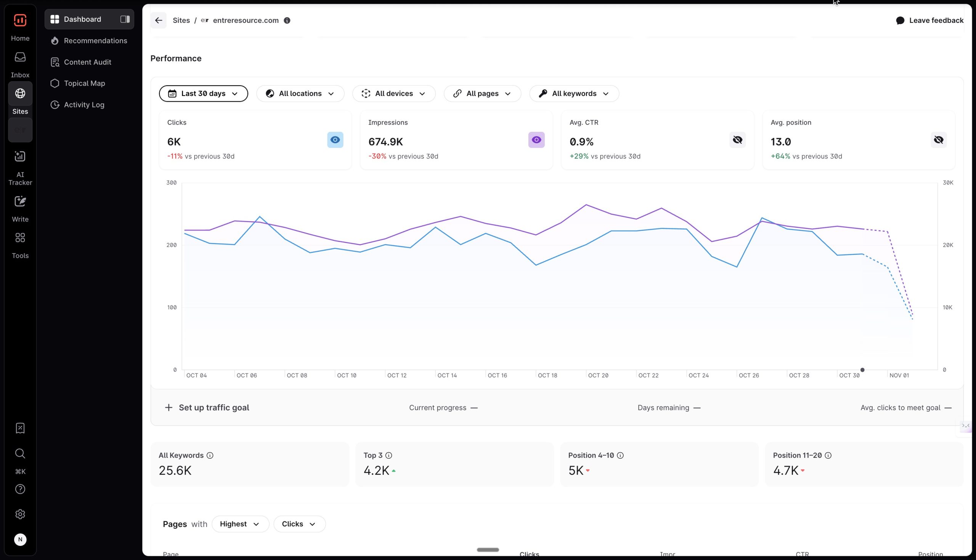Open the AI Tracker from the sidebar
This screenshot has height=560, width=976.
pyautogui.click(x=20, y=165)
